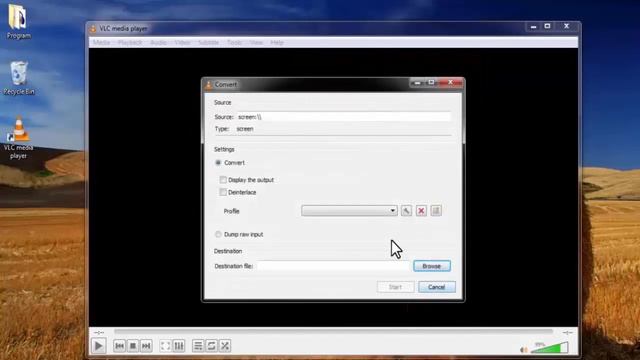The width and height of the screenshot is (640, 360).
Task: Select VLC media player desktop shortcut
Action: pos(19,138)
